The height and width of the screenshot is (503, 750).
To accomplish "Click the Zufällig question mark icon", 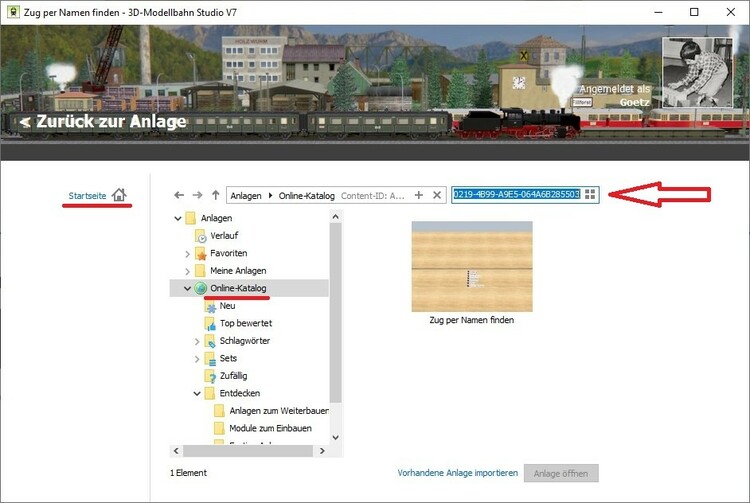I will 210,376.
